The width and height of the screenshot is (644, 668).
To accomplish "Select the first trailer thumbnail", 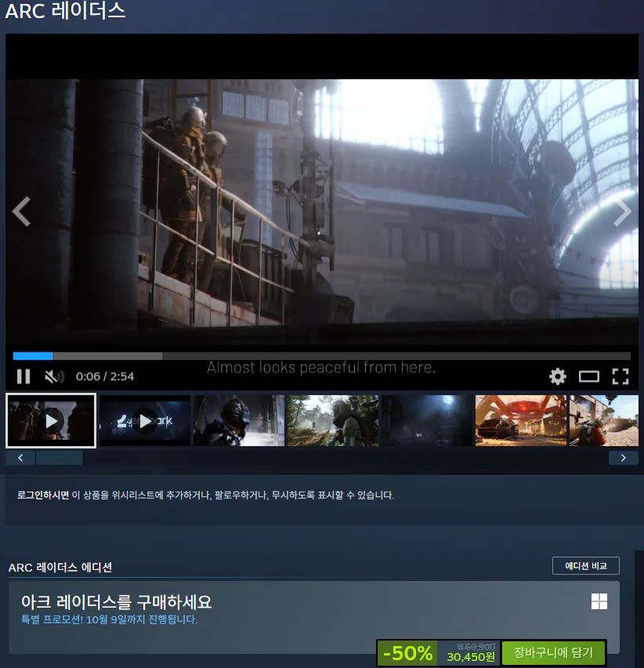I will [51, 420].
